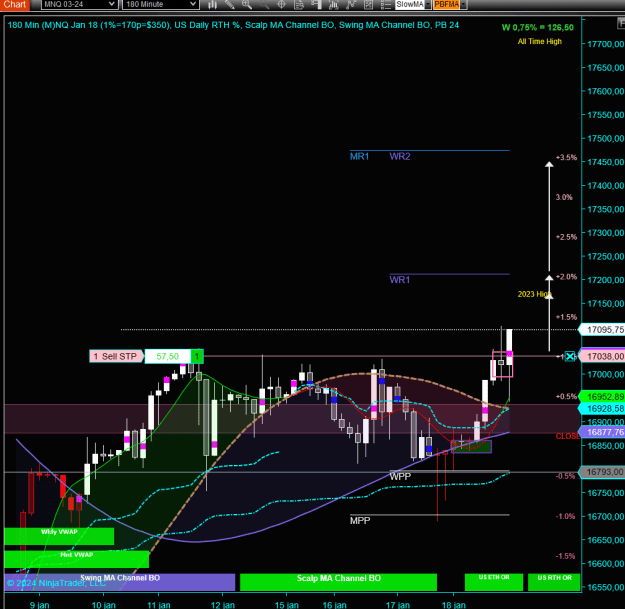Select the 1 Sell STP order label
This screenshot has height=609, width=625.
[116, 356]
